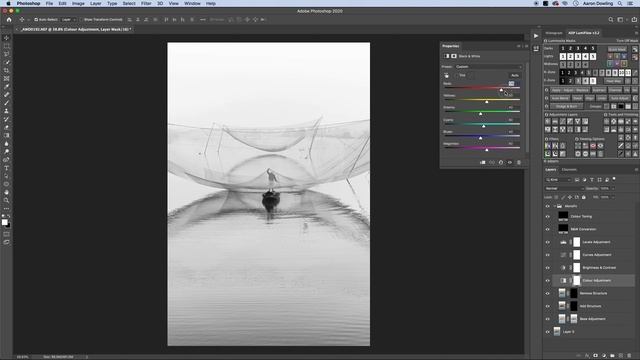This screenshot has height=360, width=640.
Task: Click the Auto Mask button
Action: pyautogui.click(x=560, y=98)
